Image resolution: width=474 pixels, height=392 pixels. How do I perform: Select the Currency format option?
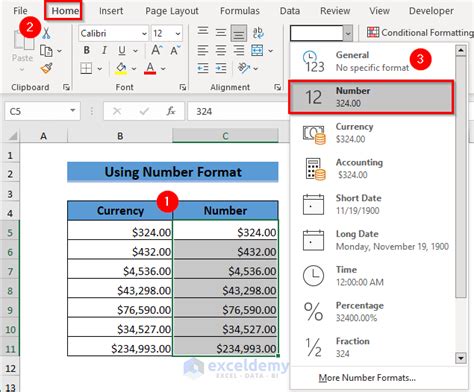point(371,133)
